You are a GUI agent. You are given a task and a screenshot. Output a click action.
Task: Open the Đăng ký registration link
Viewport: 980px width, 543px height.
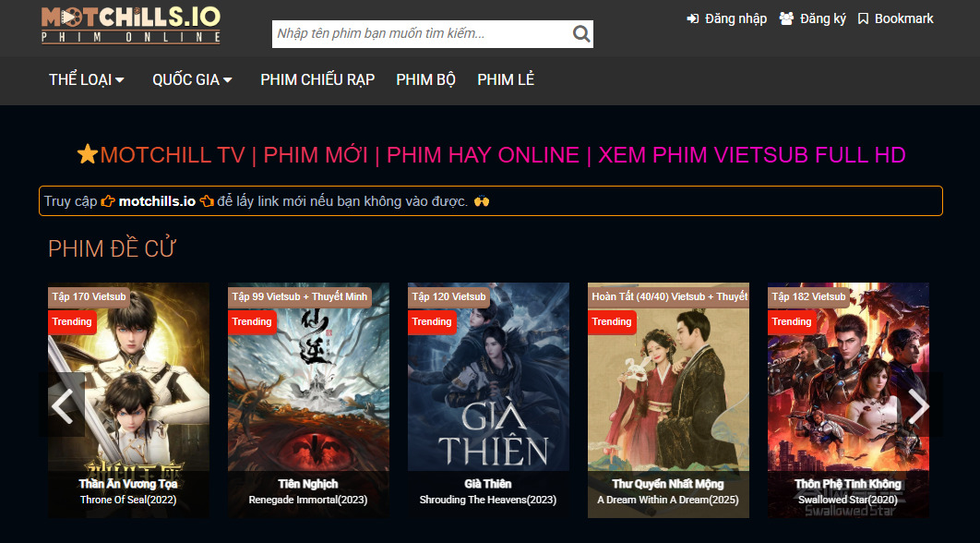pos(812,18)
